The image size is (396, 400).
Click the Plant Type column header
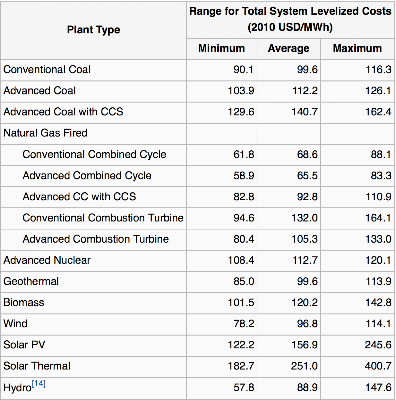[93, 30]
